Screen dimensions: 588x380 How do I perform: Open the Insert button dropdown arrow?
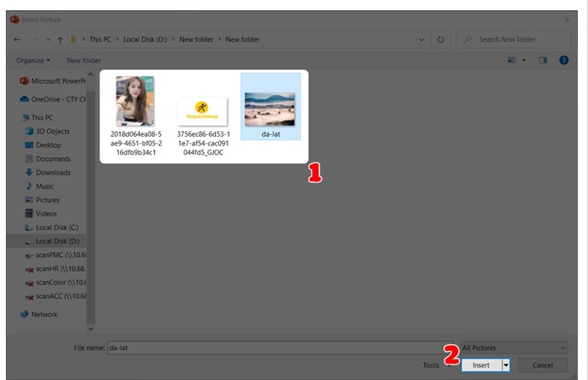click(505, 365)
